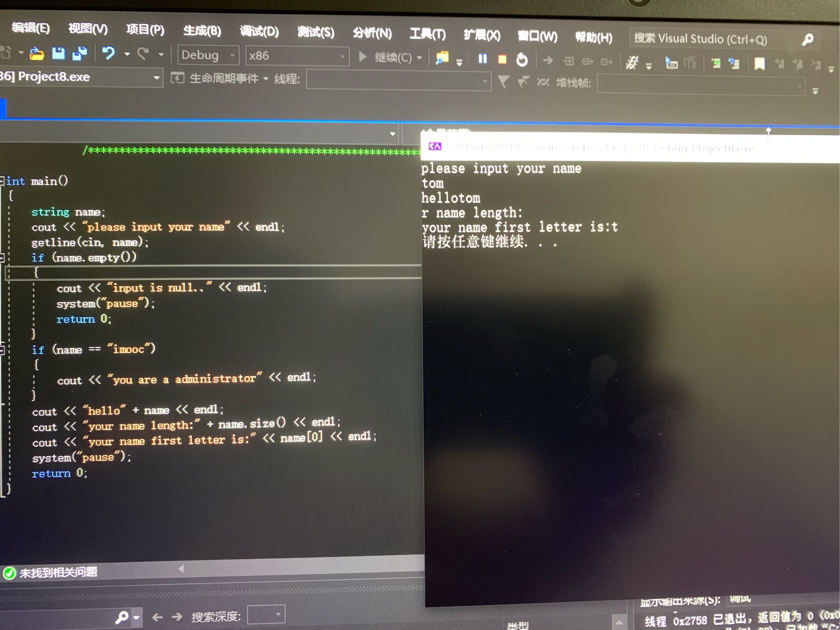Click the open file folder icon
840x630 pixels.
coord(36,53)
